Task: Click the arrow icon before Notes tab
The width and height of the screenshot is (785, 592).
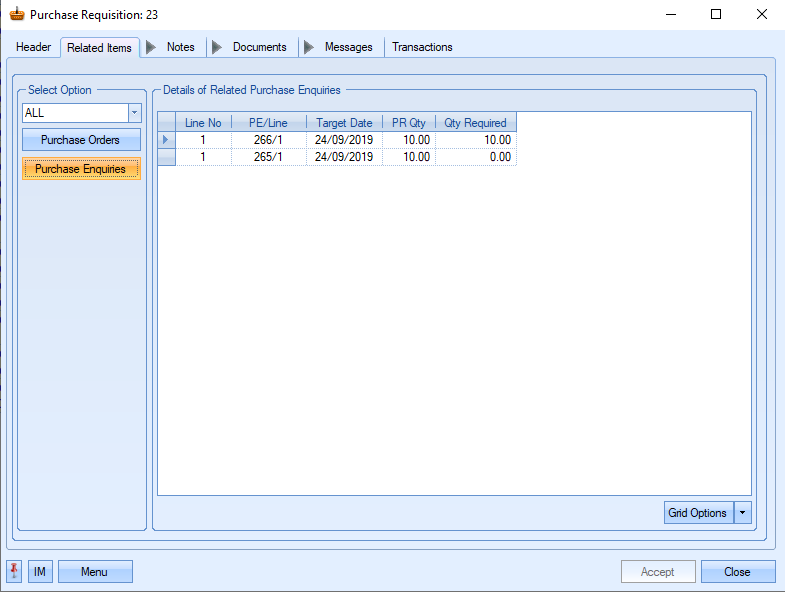Action: (x=152, y=47)
